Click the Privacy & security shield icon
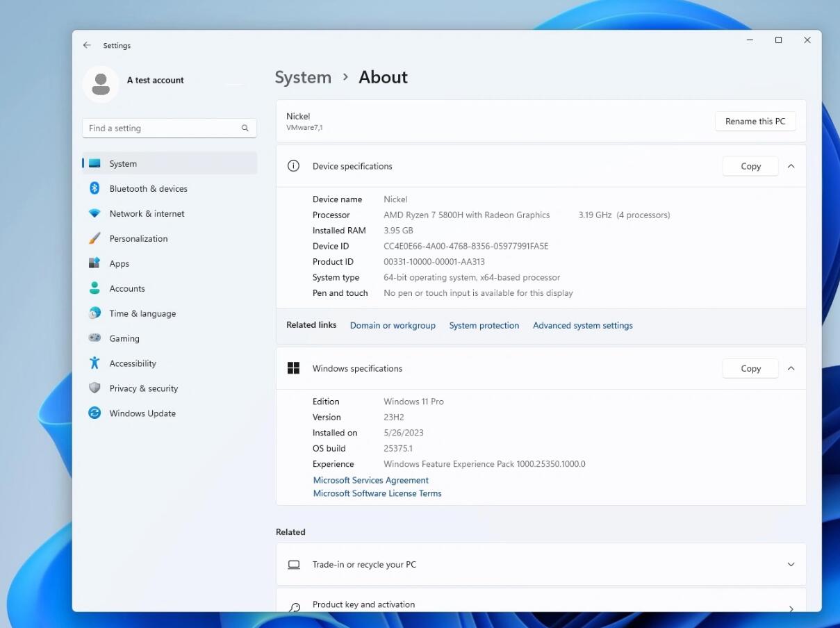Viewport: 840px width, 628px height. tap(94, 388)
